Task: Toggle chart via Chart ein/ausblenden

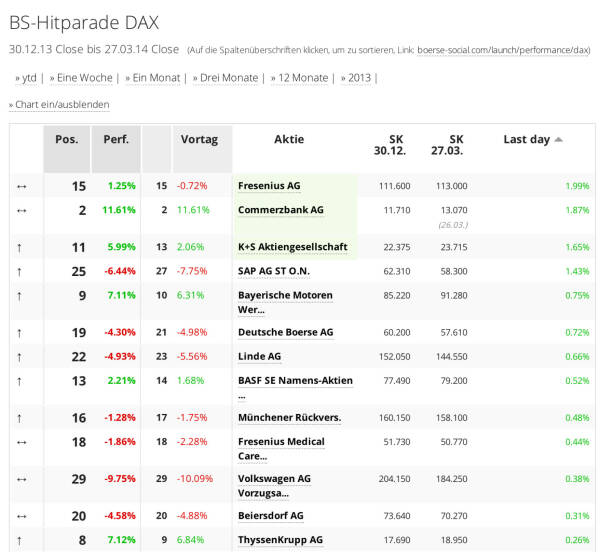Action: tap(62, 104)
